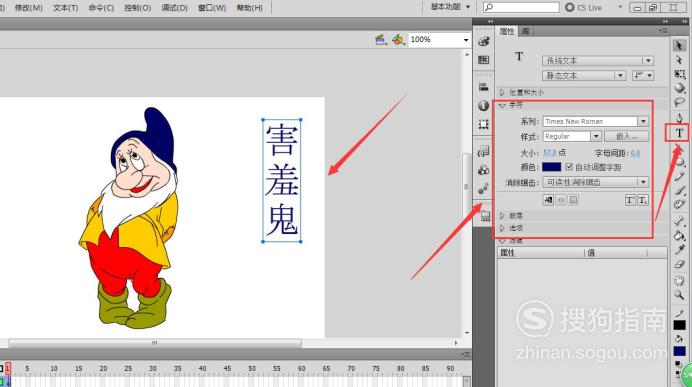
Task: Open the Code Snippets panel icon
Action: point(484,151)
